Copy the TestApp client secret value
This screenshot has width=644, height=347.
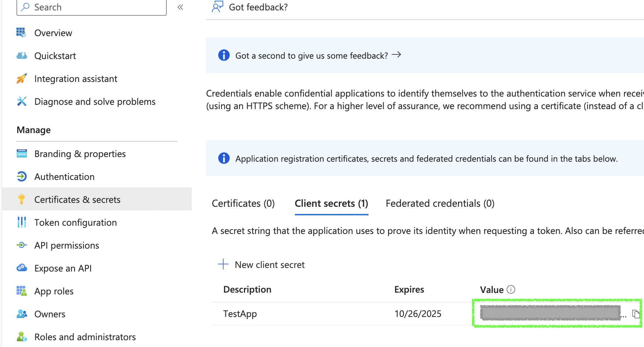pos(635,314)
